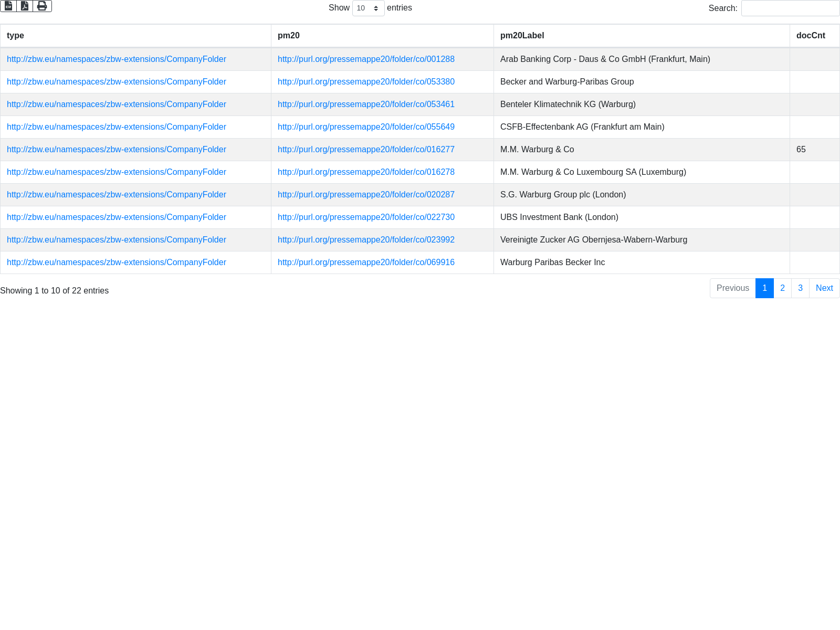The image size is (840, 630).
Task: Open folder link co/001288
Action: coord(366,59)
